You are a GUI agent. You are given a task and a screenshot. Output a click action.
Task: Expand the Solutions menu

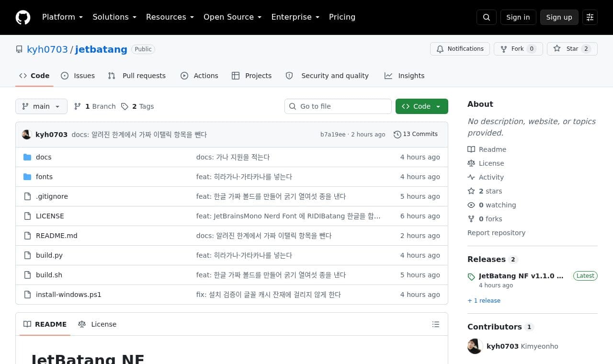point(114,17)
